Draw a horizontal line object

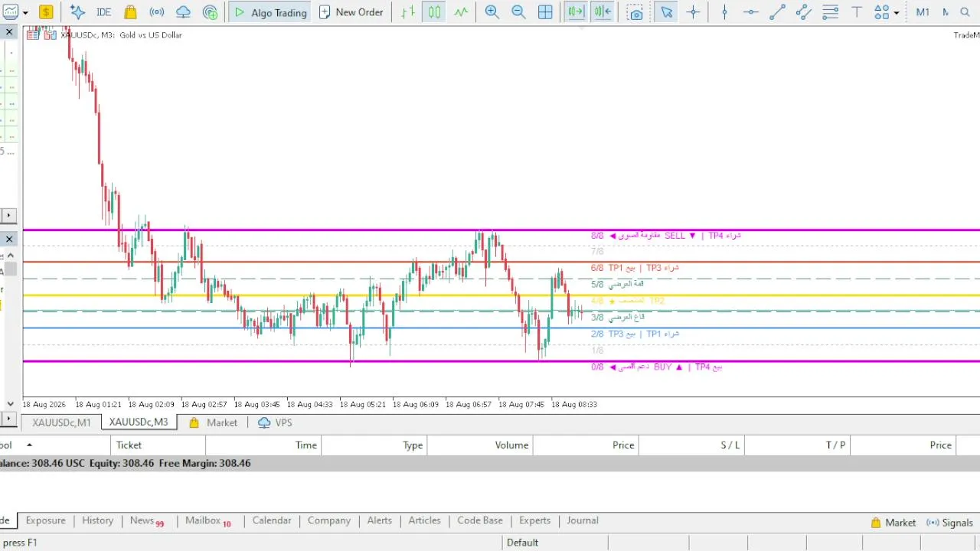pyautogui.click(x=751, y=12)
